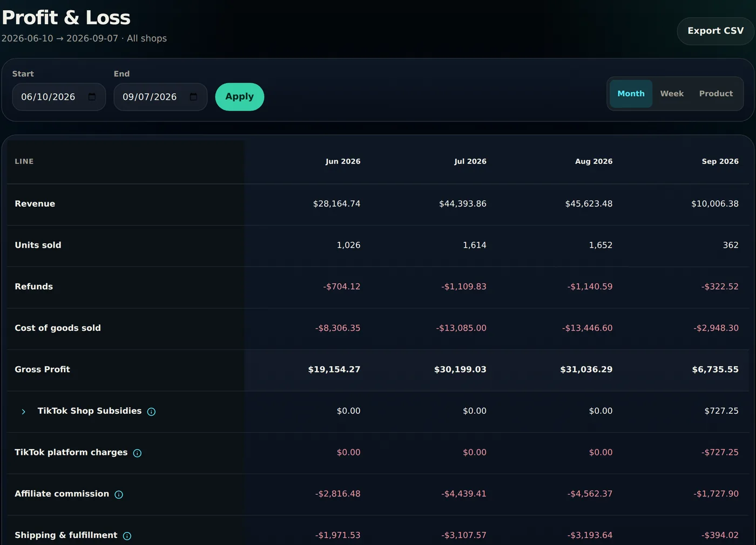Click the LINE column header
756x545 pixels.
point(24,161)
